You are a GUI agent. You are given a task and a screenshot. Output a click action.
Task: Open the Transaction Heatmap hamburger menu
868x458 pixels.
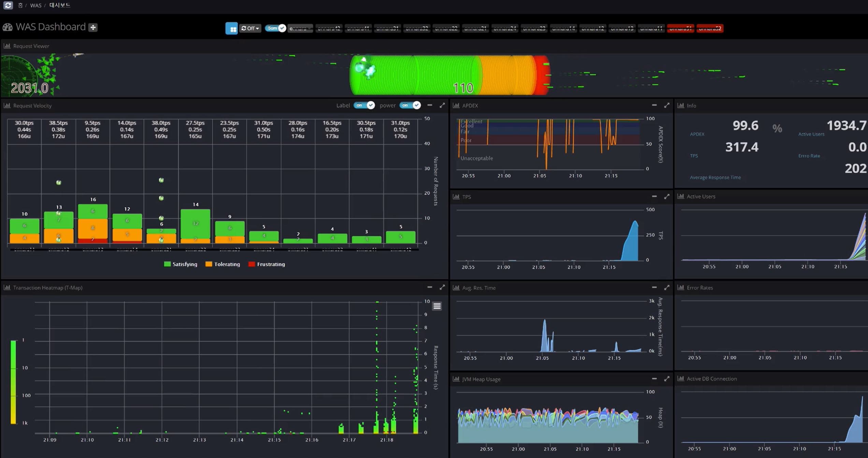pos(437,306)
